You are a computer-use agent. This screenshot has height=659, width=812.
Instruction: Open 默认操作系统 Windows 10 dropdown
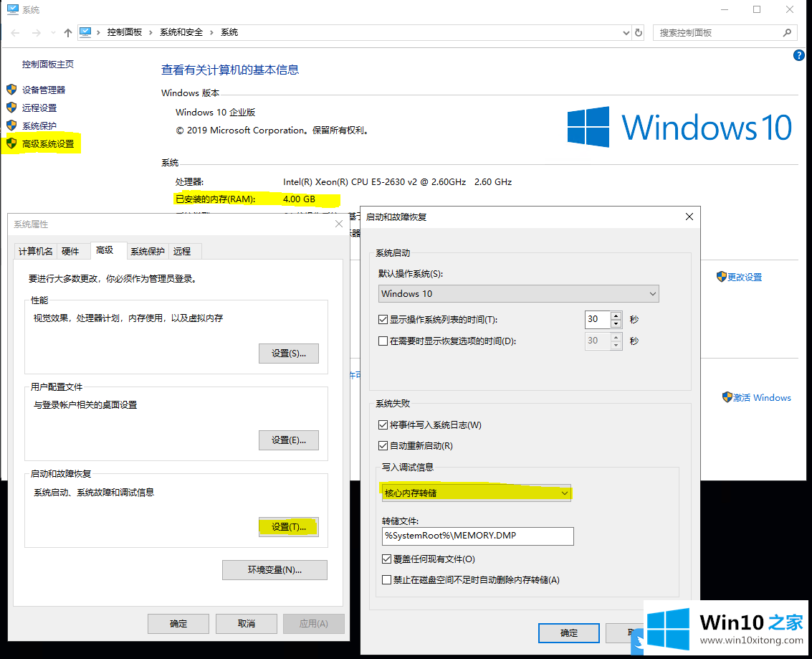(518, 294)
